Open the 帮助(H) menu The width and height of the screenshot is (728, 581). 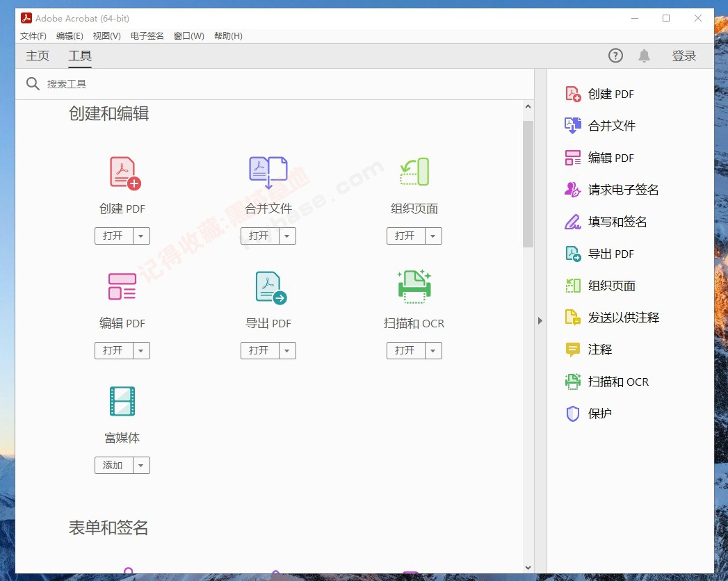pyautogui.click(x=228, y=36)
